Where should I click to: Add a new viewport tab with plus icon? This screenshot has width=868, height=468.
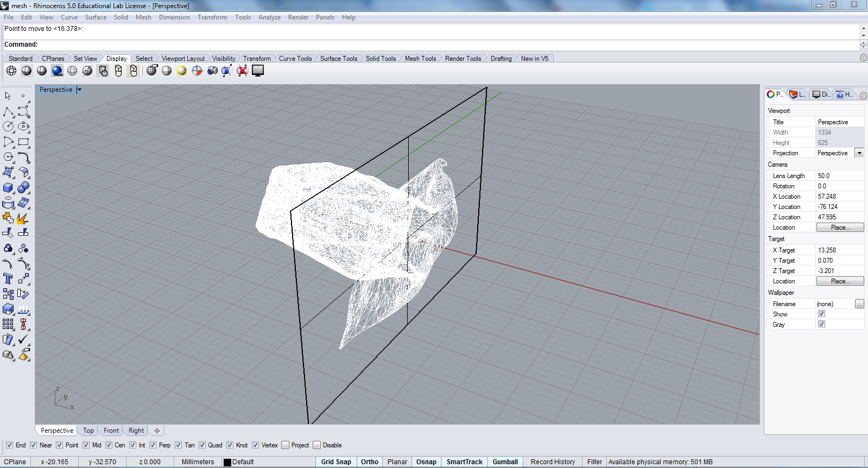[157, 431]
